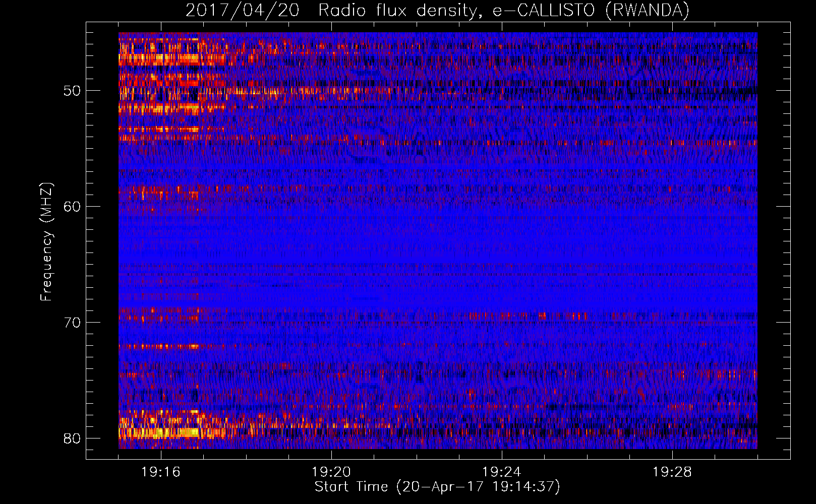Select the 19:28 time tick label
The image size is (816, 504).
672,472
